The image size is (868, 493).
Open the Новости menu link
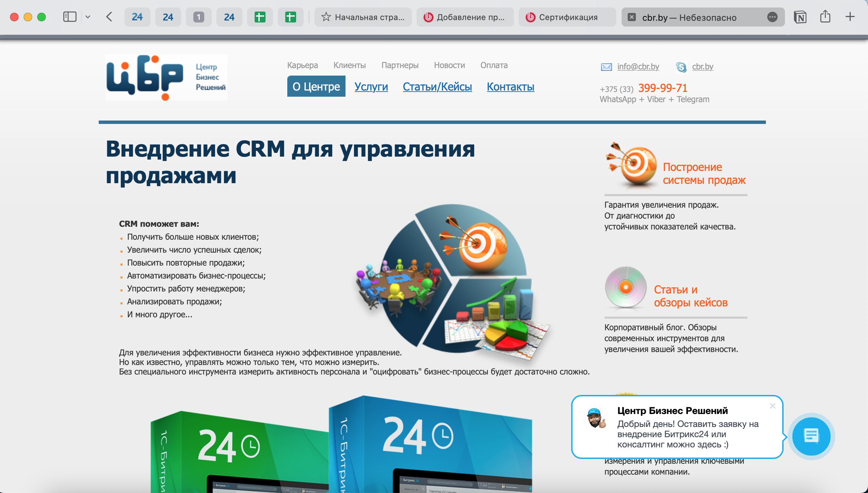(x=449, y=65)
